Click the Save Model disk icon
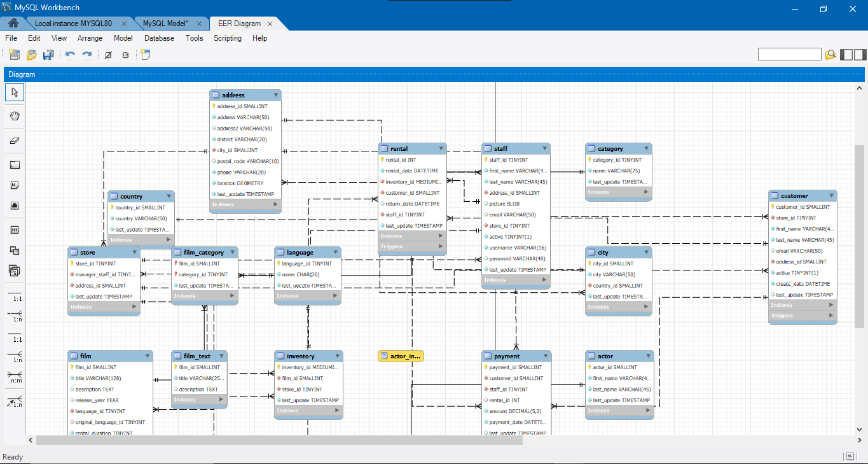 pyautogui.click(x=48, y=55)
